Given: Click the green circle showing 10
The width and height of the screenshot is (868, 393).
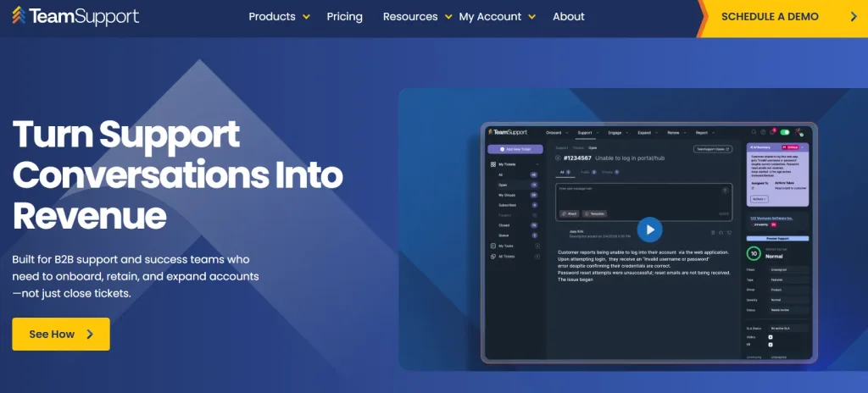Looking at the screenshot, I should pos(754,254).
